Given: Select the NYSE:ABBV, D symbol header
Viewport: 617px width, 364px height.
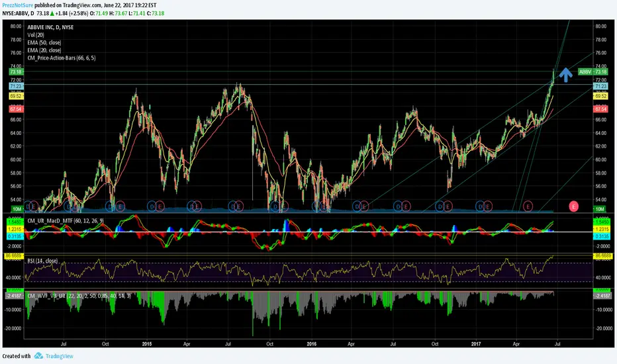Looking at the screenshot, I should (18, 13).
